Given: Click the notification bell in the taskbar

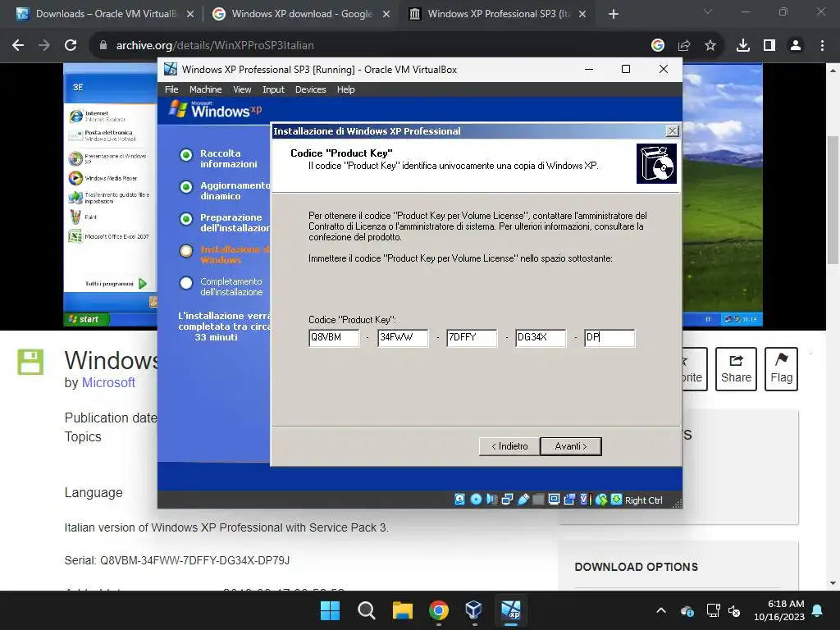Looking at the screenshot, I should (818, 610).
